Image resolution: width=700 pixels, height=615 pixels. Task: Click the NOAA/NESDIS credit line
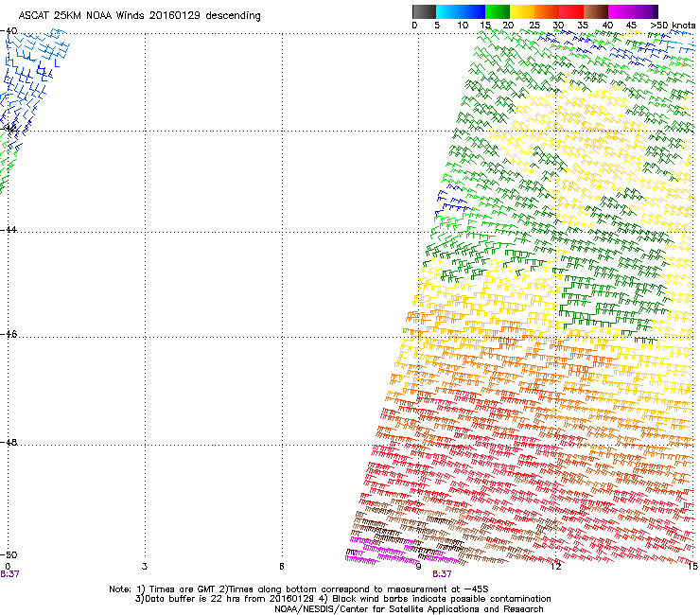(x=409, y=609)
